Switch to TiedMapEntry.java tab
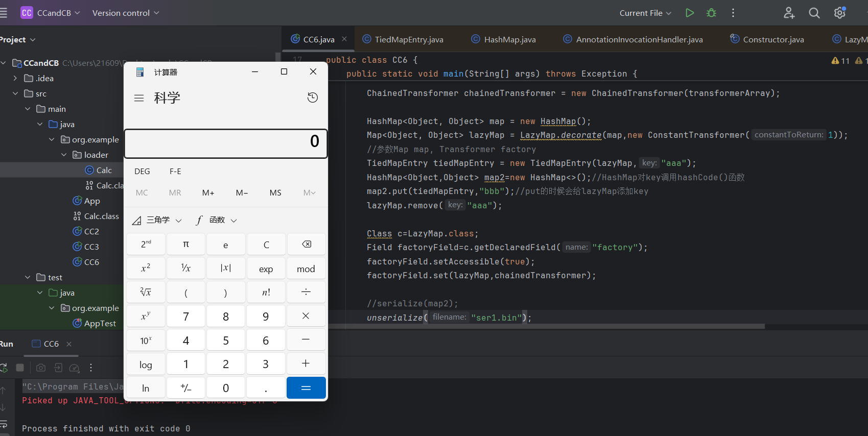 click(403, 39)
